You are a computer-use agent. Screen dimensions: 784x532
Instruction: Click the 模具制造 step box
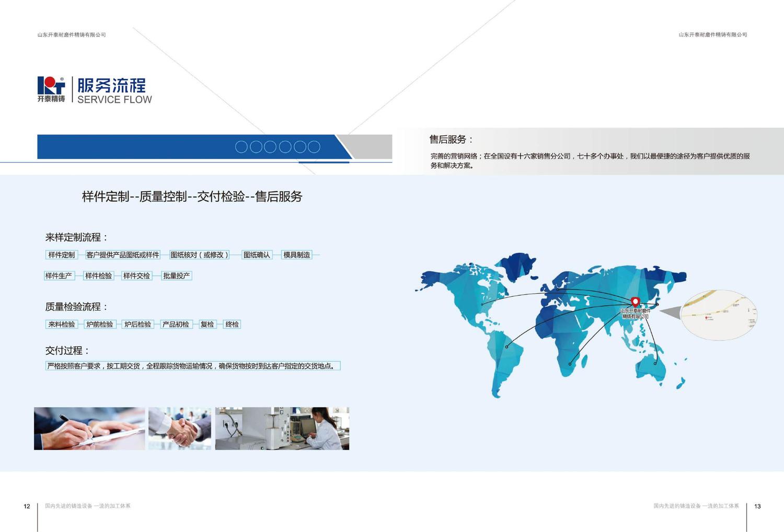(x=297, y=255)
